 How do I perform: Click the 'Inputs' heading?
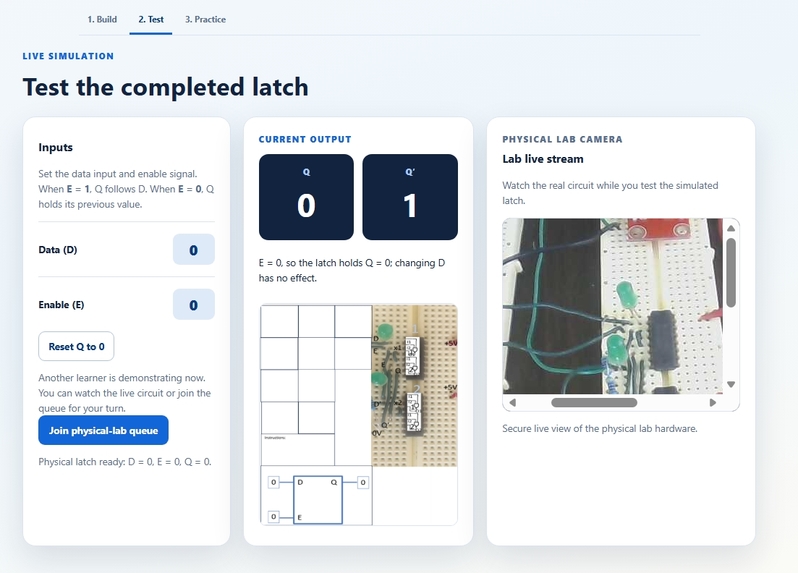tap(55, 147)
